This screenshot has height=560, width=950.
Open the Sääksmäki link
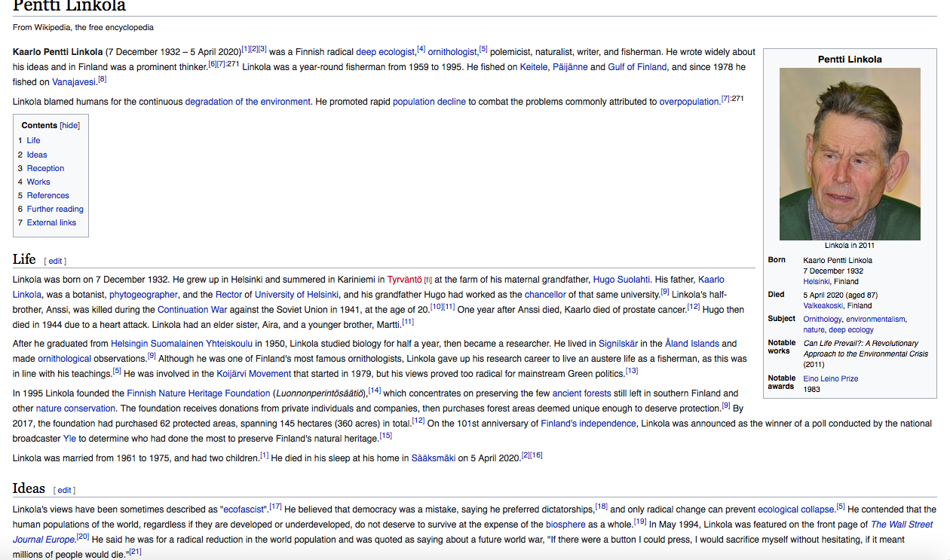(434, 458)
